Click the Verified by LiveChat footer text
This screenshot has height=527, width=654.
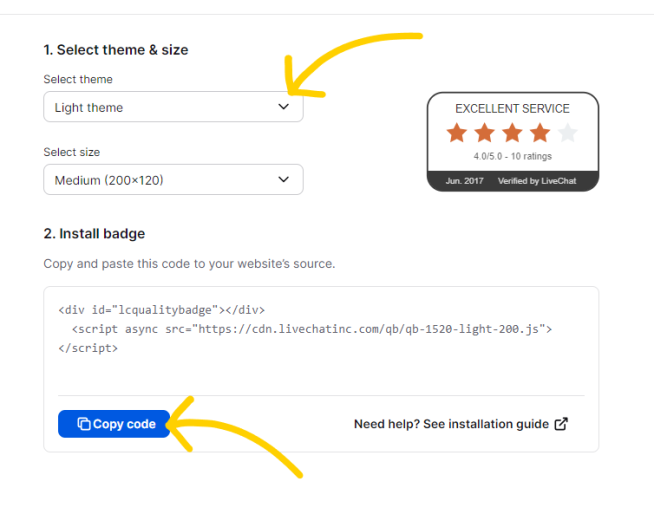[537, 181]
